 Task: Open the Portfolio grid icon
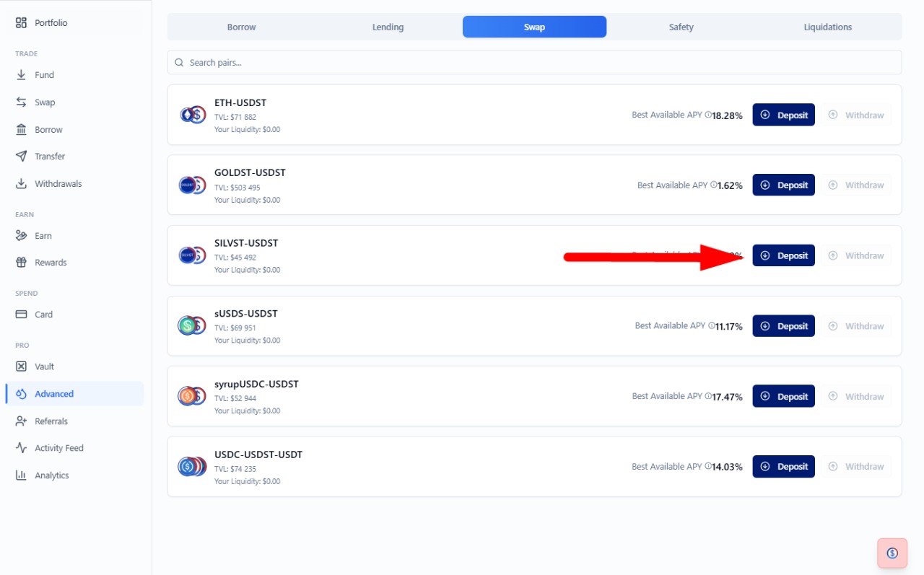[21, 23]
